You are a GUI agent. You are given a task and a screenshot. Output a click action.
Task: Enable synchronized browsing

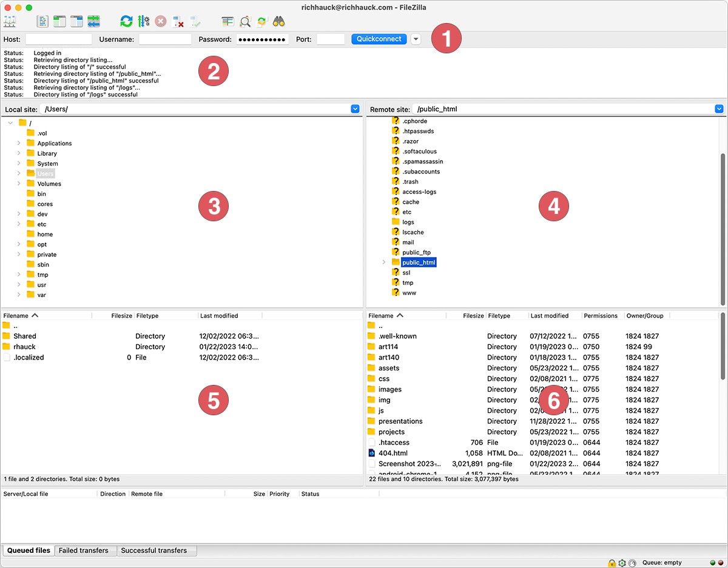(x=261, y=21)
